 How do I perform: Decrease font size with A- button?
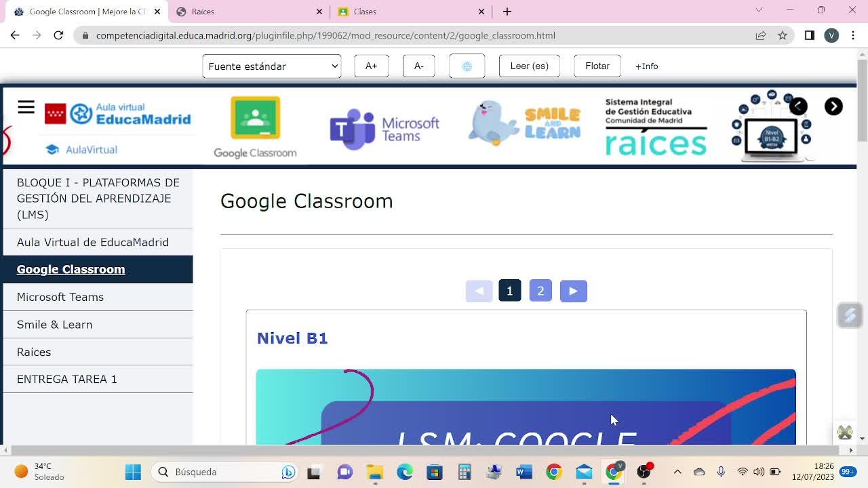coord(419,66)
